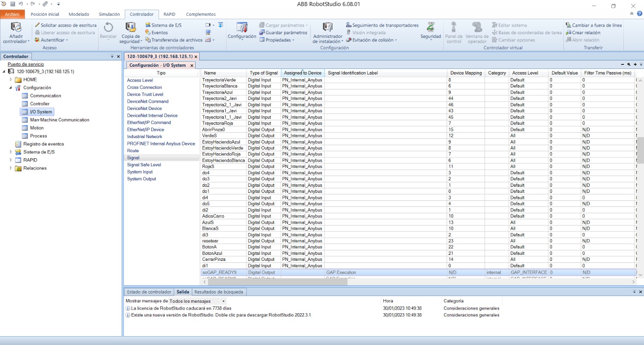Click the Evitación de colisión icon
Viewport: 644px width, 345px height.
(349, 40)
